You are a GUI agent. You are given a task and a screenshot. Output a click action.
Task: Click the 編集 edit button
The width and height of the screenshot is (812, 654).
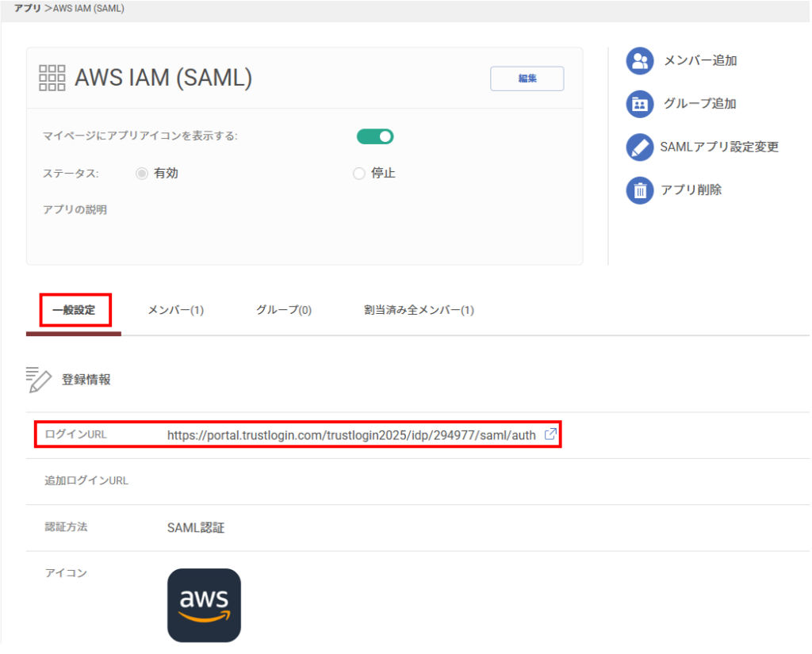click(x=527, y=78)
